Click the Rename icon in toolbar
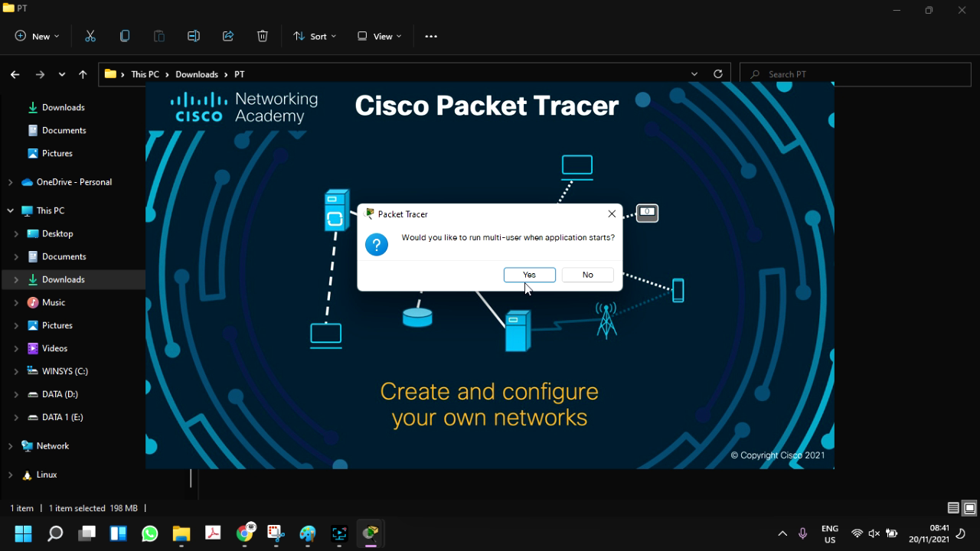This screenshot has width=980, height=551. pyautogui.click(x=194, y=36)
